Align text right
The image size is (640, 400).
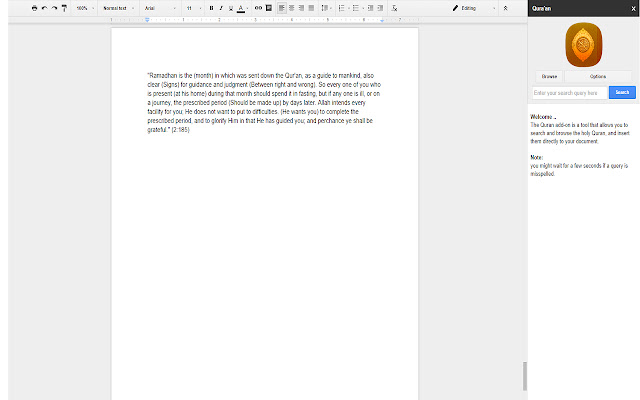[x=301, y=8]
